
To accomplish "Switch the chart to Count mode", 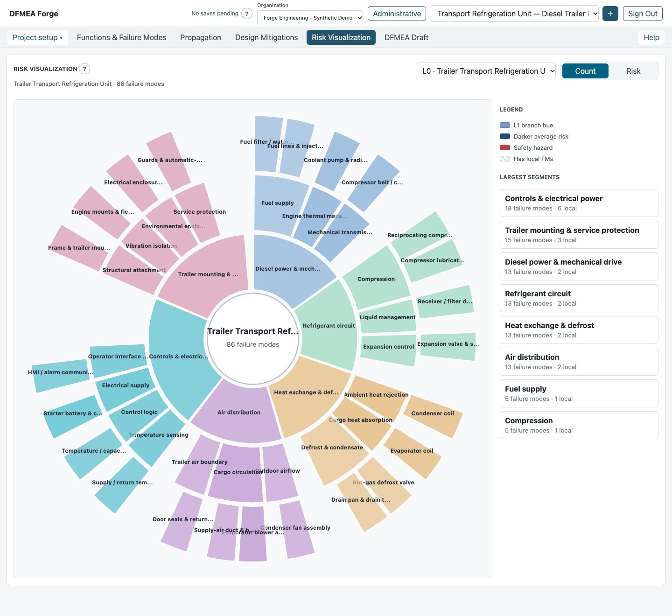I will [585, 71].
